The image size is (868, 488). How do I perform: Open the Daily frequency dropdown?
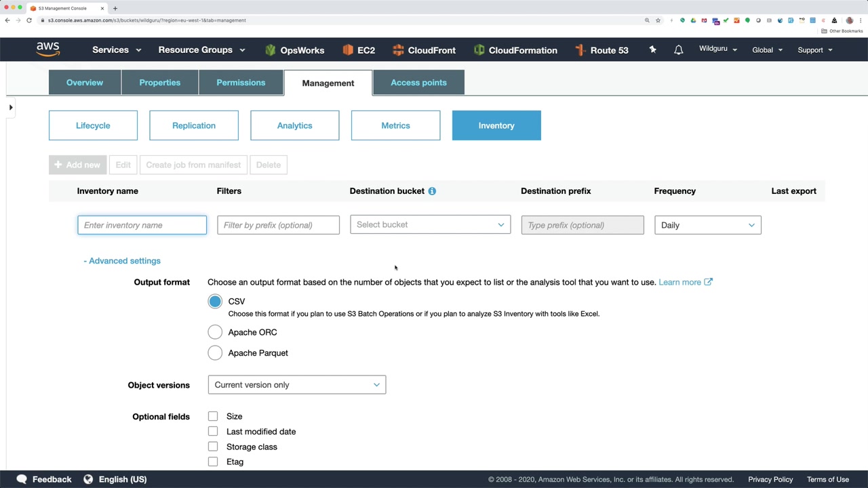[x=708, y=225]
